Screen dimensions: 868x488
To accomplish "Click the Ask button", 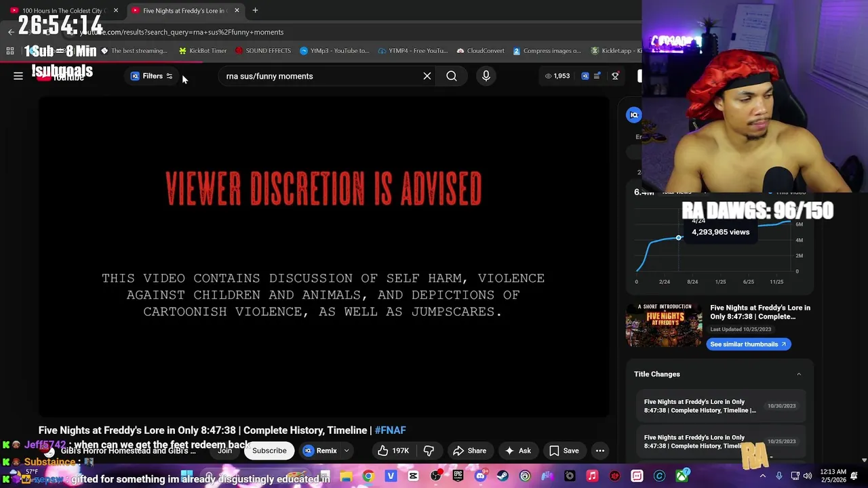I will pos(518,451).
